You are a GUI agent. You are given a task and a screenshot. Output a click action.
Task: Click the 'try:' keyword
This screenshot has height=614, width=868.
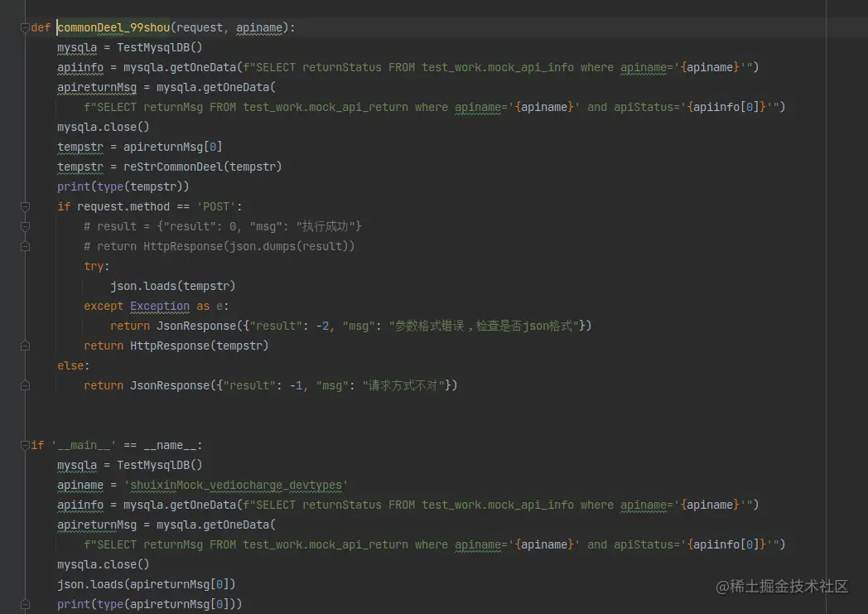click(96, 266)
